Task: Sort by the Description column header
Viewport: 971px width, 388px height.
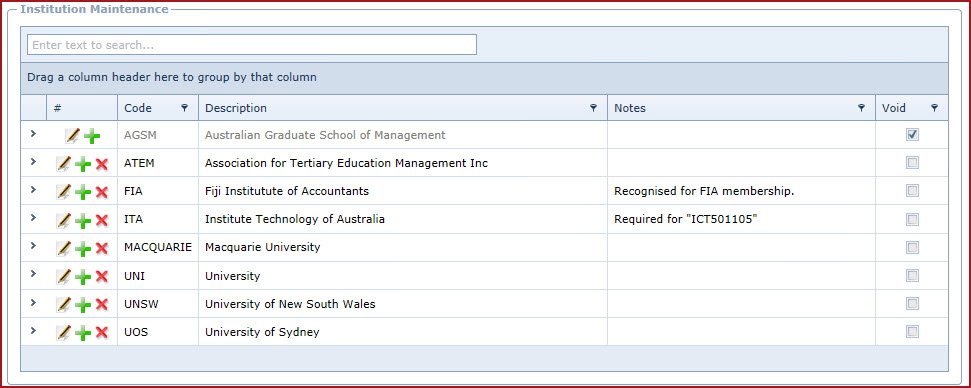Action: [236, 108]
